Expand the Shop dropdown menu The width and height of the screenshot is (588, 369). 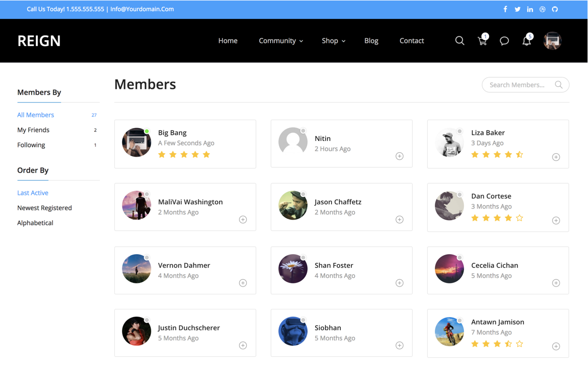coord(334,41)
